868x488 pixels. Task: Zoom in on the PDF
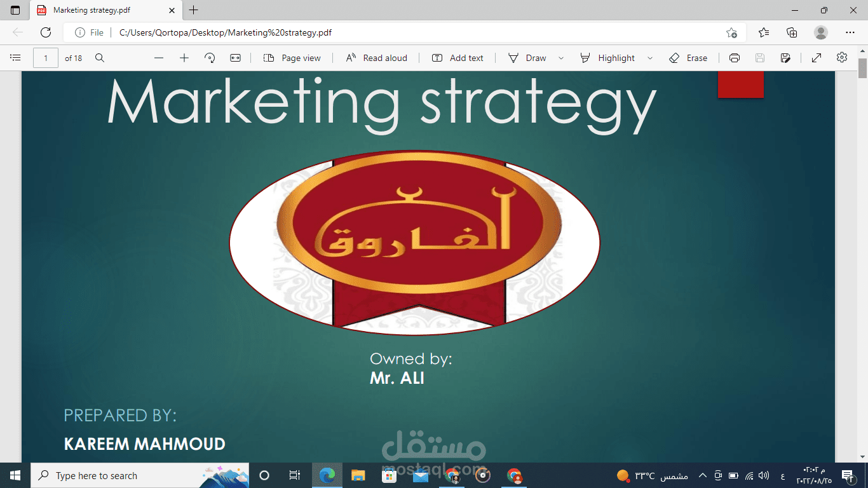(x=184, y=58)
